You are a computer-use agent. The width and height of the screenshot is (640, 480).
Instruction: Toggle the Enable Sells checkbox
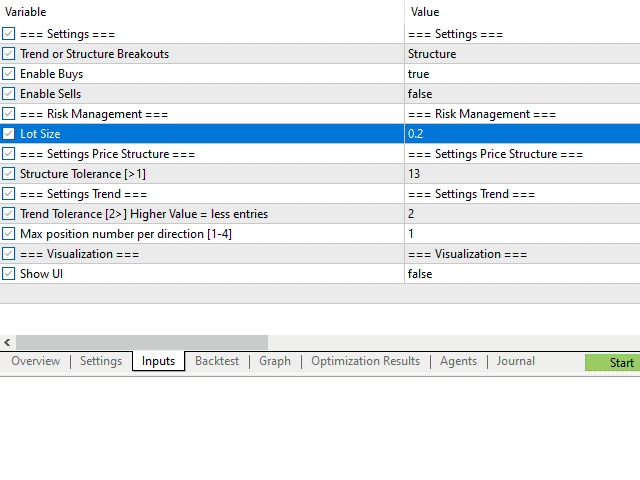(9, 93)
